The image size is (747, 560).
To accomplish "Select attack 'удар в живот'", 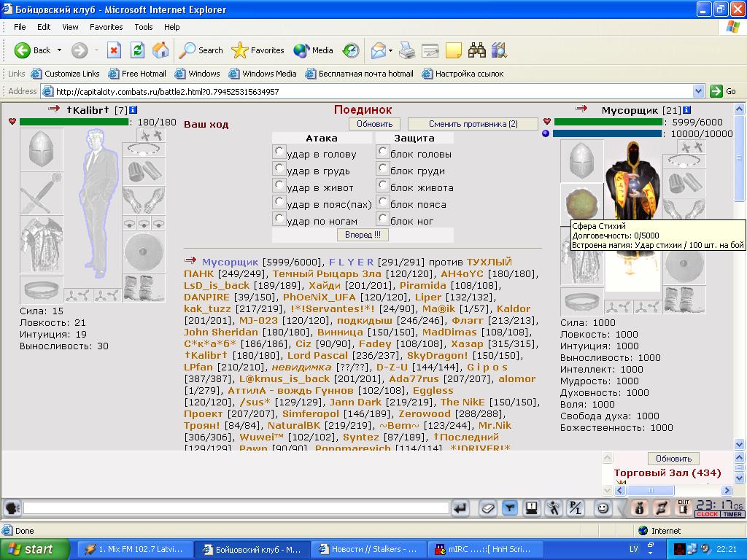I will (279, 185).
